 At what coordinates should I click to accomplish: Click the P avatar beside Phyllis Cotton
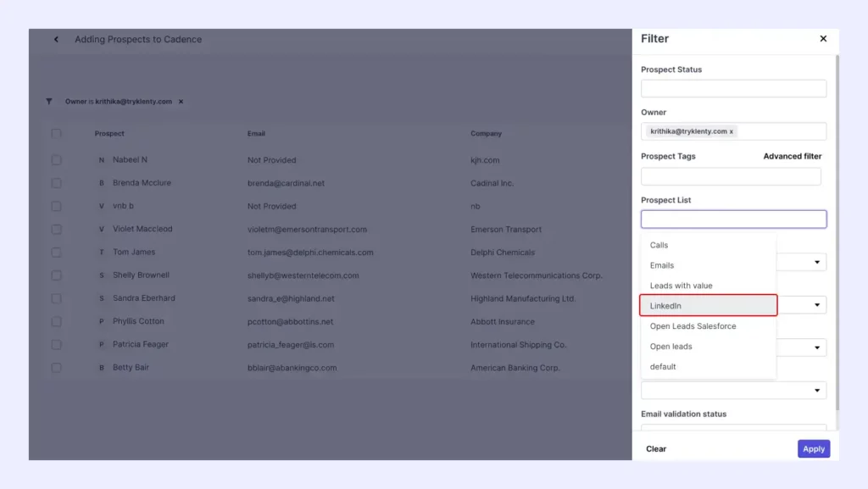coord(102,321)
